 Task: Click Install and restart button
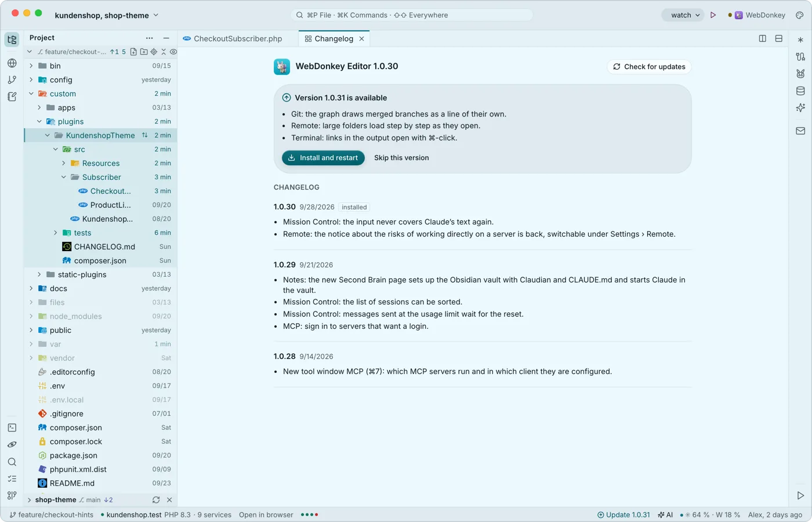323,158
